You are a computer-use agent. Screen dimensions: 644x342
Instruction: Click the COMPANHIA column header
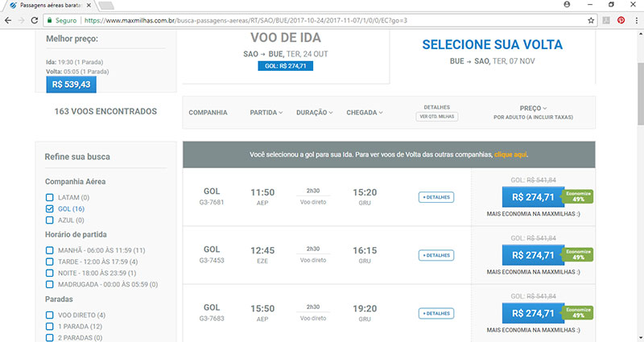208,113
